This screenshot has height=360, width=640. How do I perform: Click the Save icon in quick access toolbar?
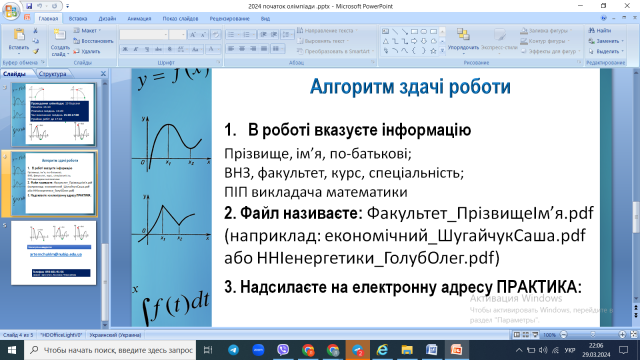(29, 6)
